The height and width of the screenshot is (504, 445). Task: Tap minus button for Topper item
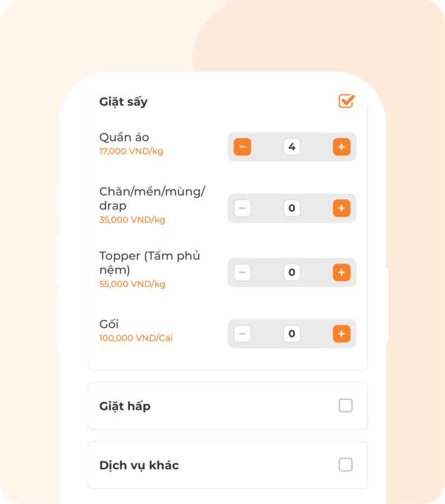coord(242,273)
